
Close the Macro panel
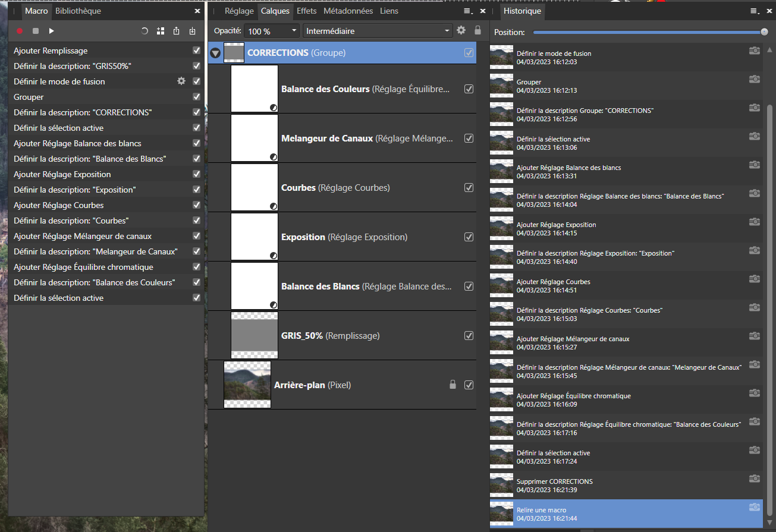coord(197,11)
